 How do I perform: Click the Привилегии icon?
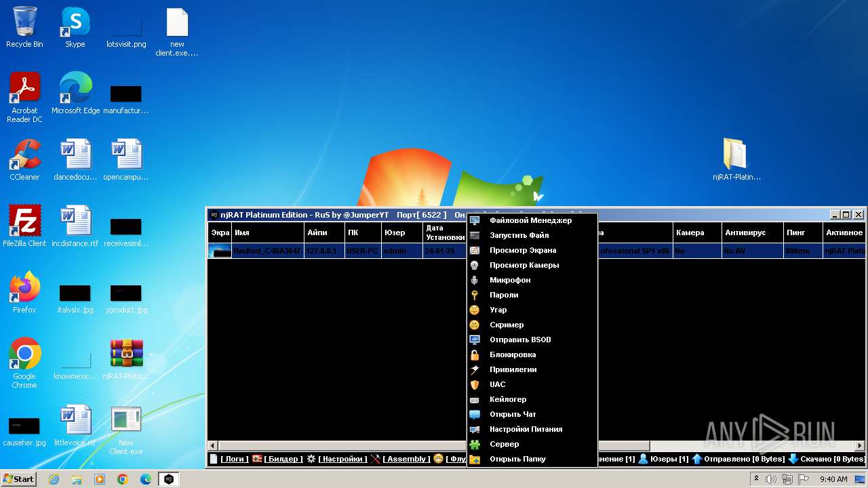tap(475, 369)
